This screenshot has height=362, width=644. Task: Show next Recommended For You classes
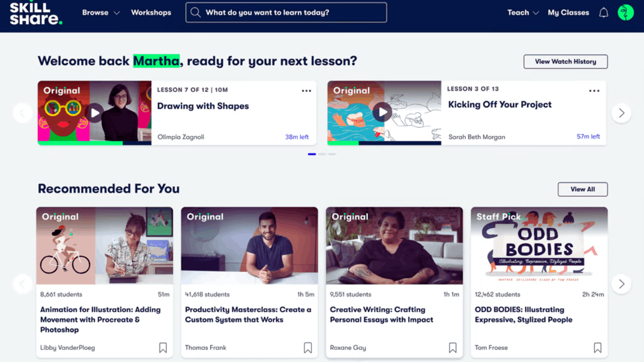(621, 284)
